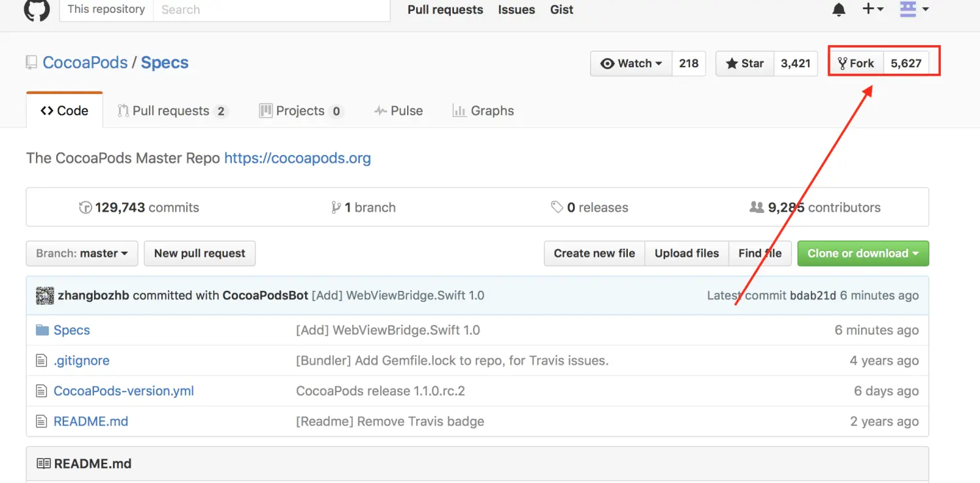Click the Find file button
Screen dimensions: 980x483
pyautogui.click(x=760, y=254)
